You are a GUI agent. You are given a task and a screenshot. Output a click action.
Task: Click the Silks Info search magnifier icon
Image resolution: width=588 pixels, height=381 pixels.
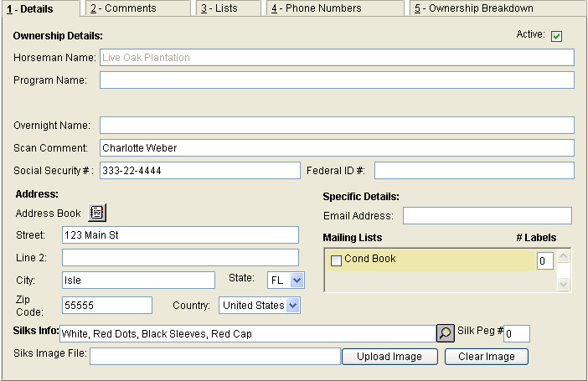tap(446, 333)
